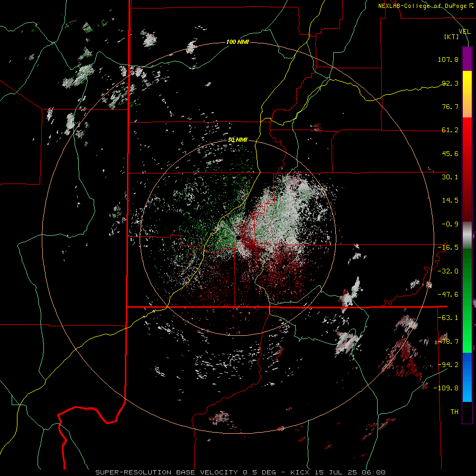The image size is (476, 476).
Task: Click the VEL legend title
Action: [x=464, y=31]
